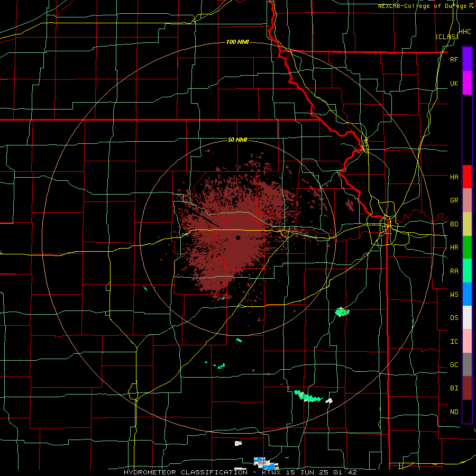Click the BI brown legend swatch

pyautogui.click(x=467, y=388)
